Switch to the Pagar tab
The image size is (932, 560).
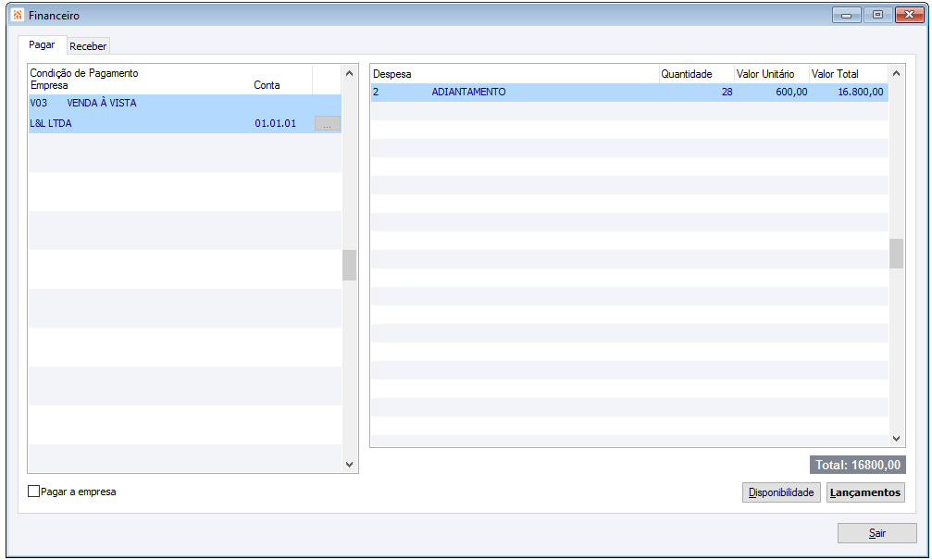(42, 45)
